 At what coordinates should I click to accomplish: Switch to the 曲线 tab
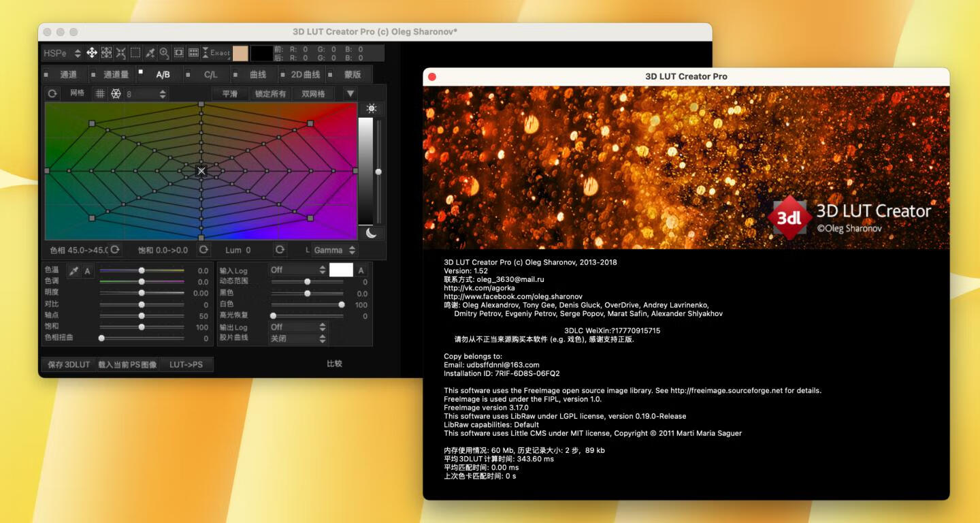(258, 74)
